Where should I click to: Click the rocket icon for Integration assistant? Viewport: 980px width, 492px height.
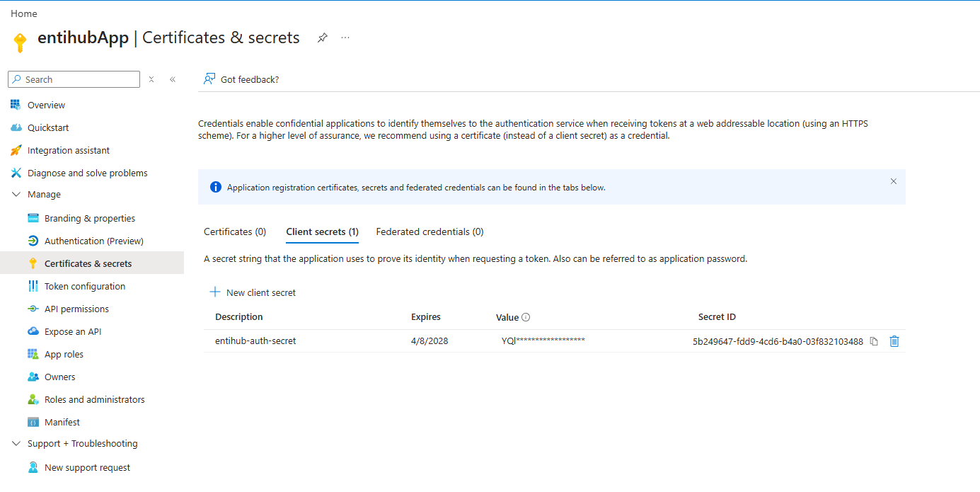point(16,150)
